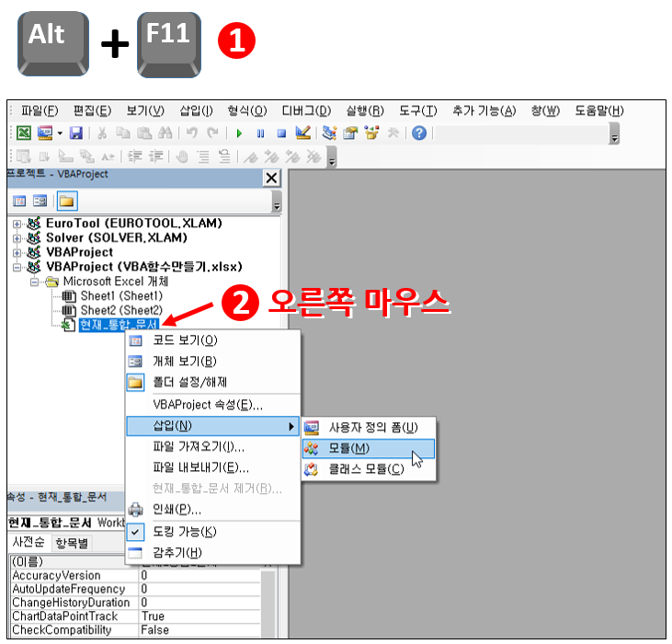The width and height of the screenshot is (672, 644).
Task: Close the Project - VBAProject pane
Action: click(x=271, y=178)
